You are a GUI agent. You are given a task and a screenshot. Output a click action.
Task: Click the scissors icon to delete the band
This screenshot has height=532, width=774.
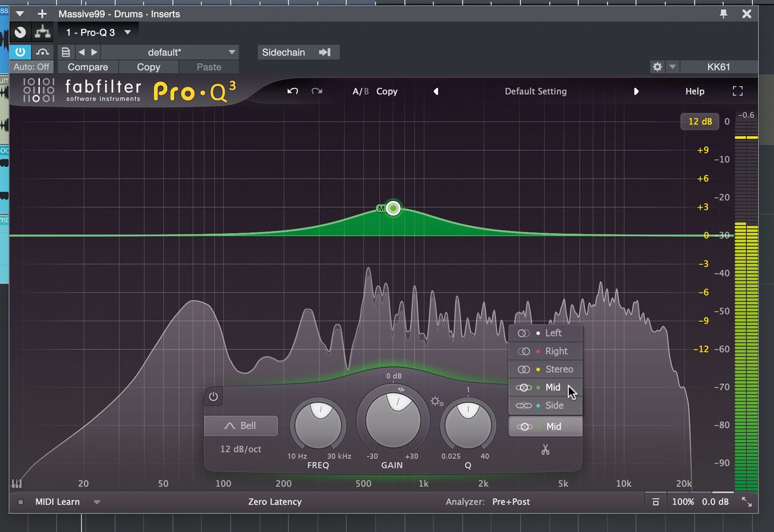(x=546, y=449)
